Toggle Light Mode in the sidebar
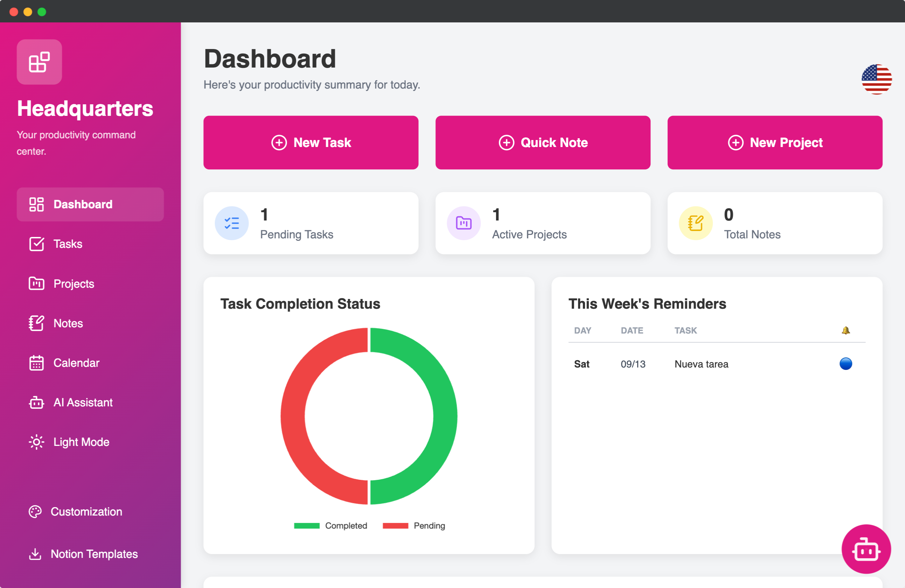Screen dimensions: 905x588 click(x=81, y=442)
